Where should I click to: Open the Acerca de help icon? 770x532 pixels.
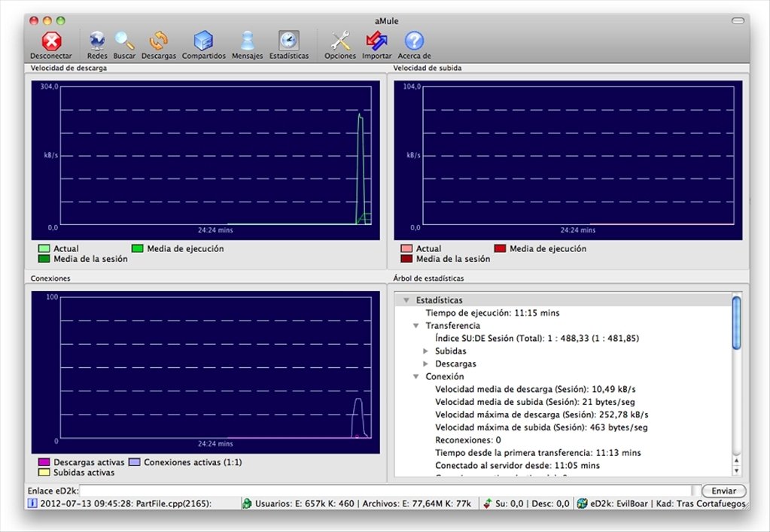(x=414, y=41)
